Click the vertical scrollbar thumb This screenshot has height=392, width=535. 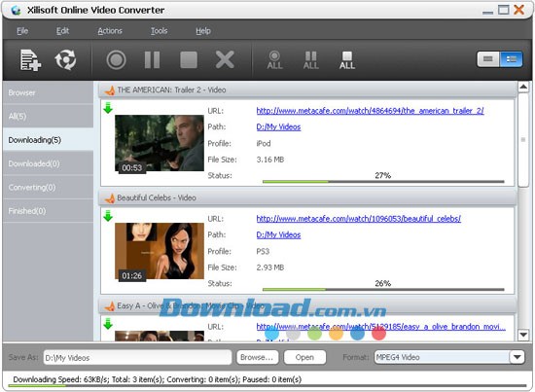point(523,139)
